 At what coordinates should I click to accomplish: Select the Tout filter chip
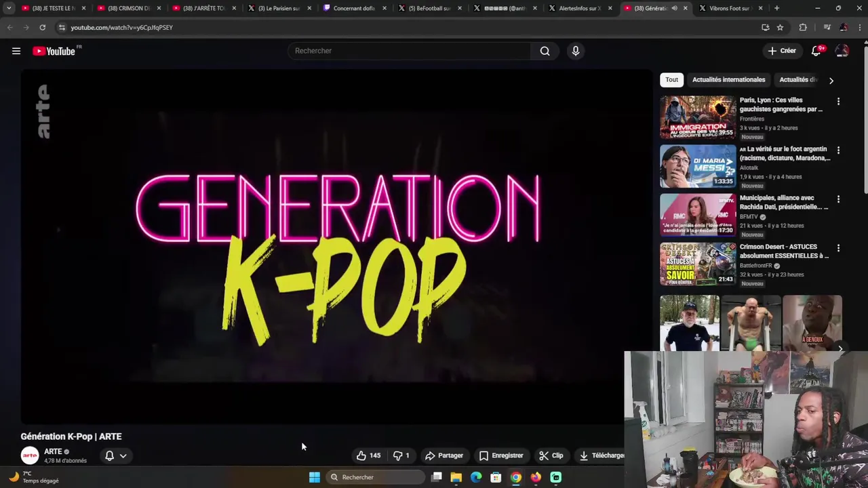click(x=671, y=79)
